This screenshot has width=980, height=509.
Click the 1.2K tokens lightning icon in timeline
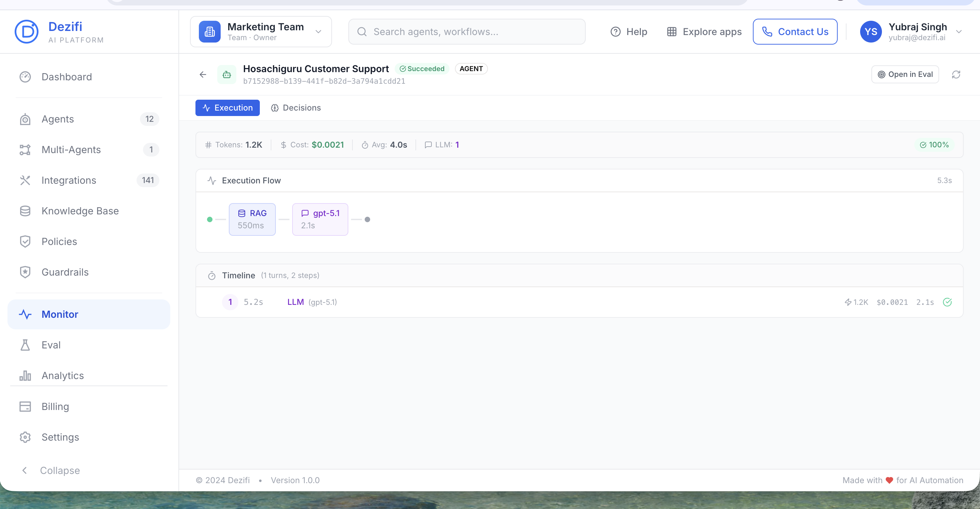tap(848, 302)
